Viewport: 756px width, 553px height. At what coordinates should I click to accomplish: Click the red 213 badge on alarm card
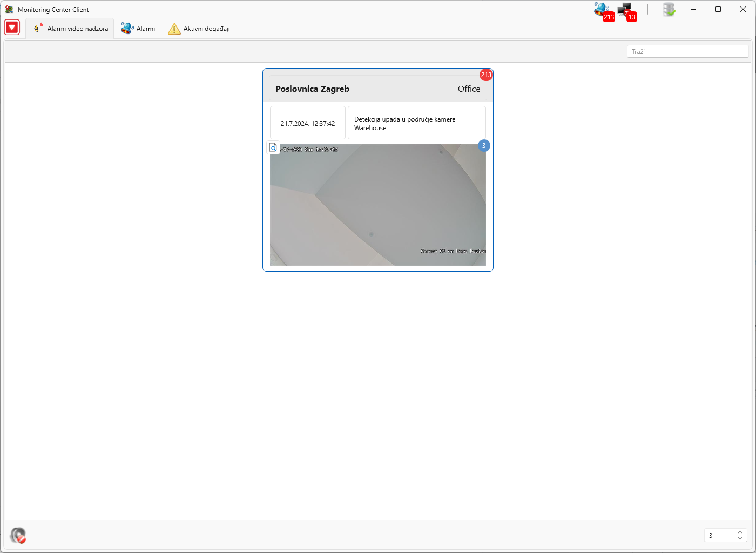(485, 75)
